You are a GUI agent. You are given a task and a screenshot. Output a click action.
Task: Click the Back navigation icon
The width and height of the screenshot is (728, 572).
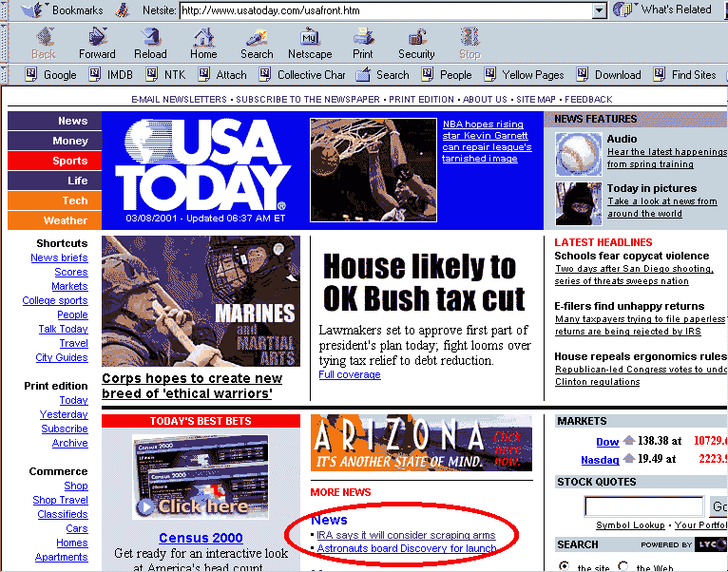45,37
